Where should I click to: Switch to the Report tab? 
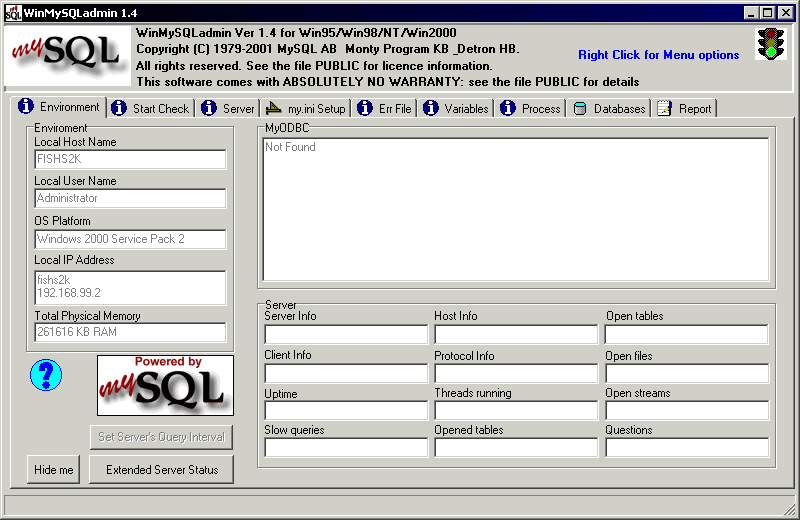pos(685,108)
